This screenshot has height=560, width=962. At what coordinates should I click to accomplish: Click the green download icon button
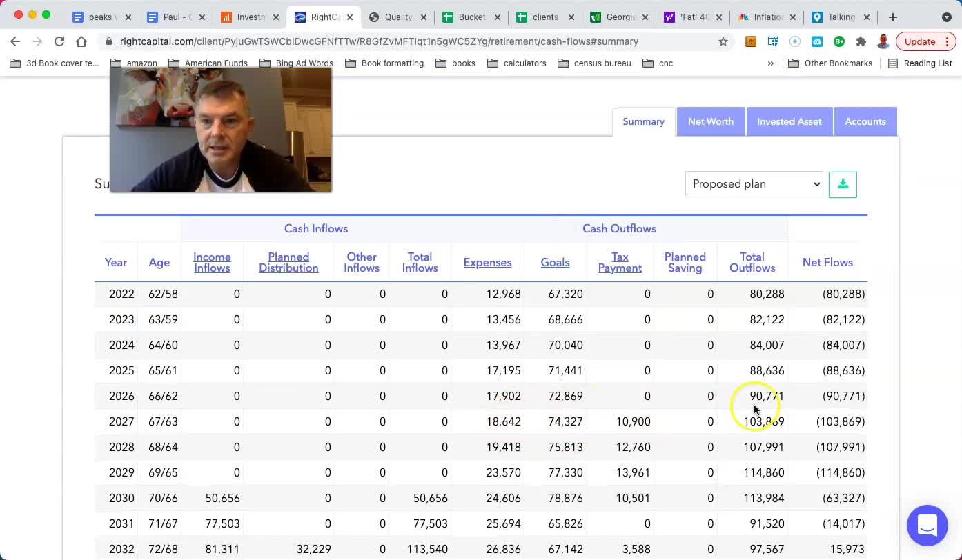(843, 184)
